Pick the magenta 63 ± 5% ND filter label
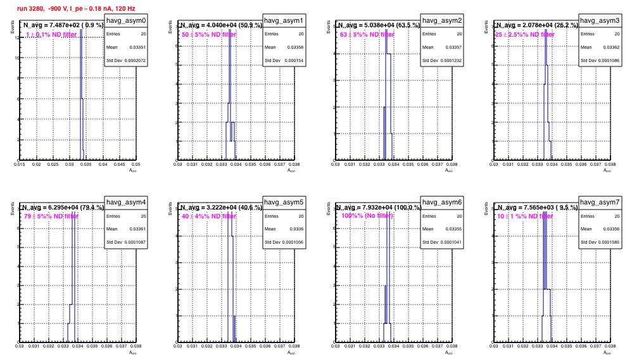The width and height of the screenshot is (632, 364). 367,35
